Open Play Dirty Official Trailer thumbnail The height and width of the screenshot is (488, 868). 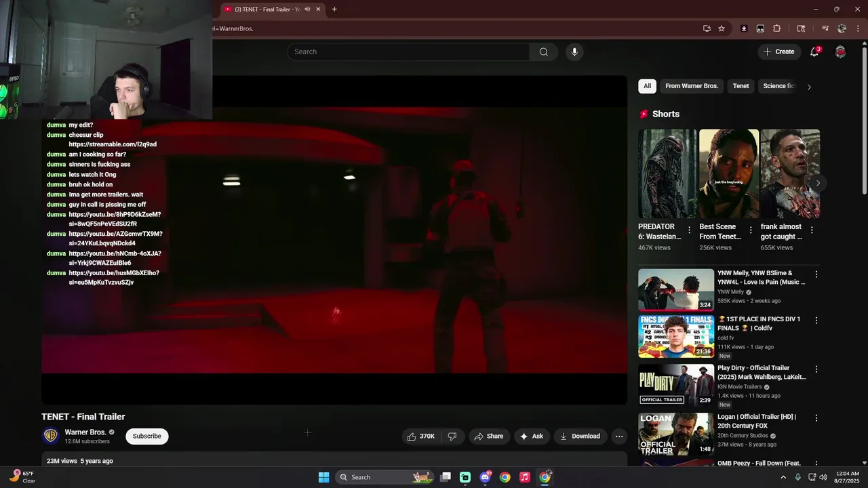[676, 385]
